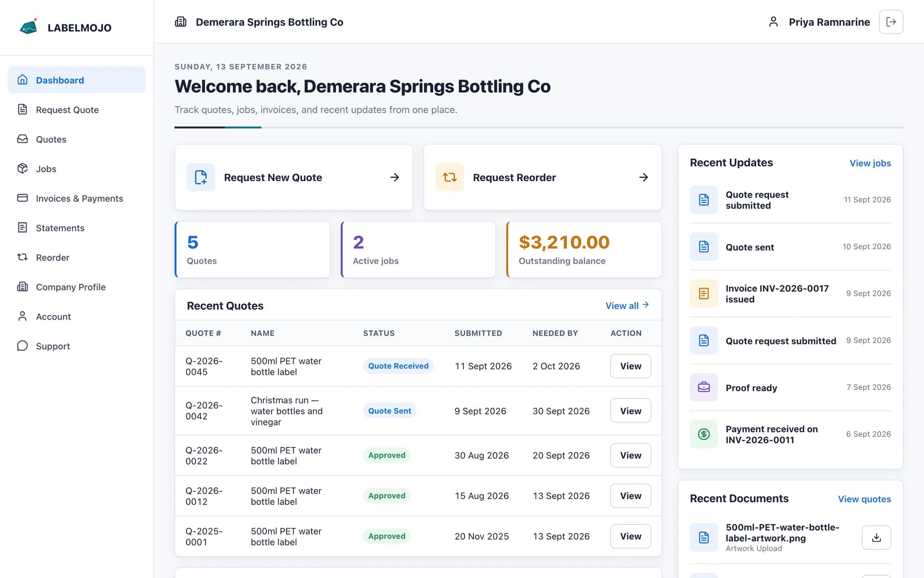Click the LabelMojo logo icon
Image resolution: width=924 pixels, height=578 pixels.
click(29, 26)
